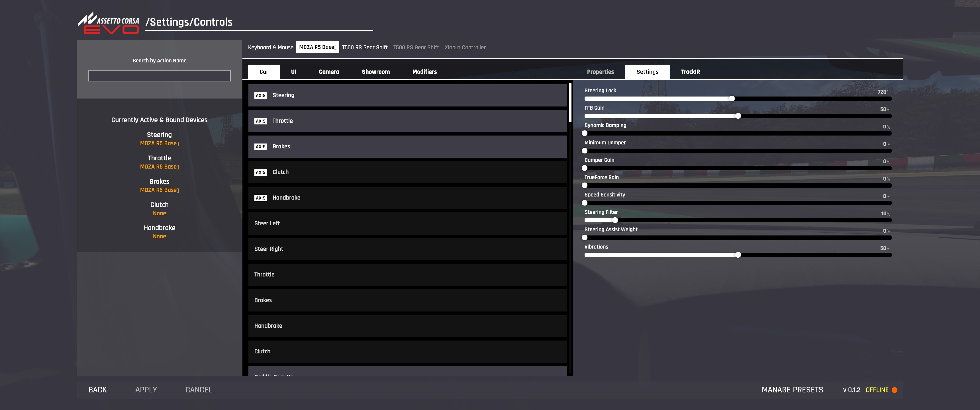Switch to the Car bindings tab
This screenshot has width=980, height=410.
point(264,72)
